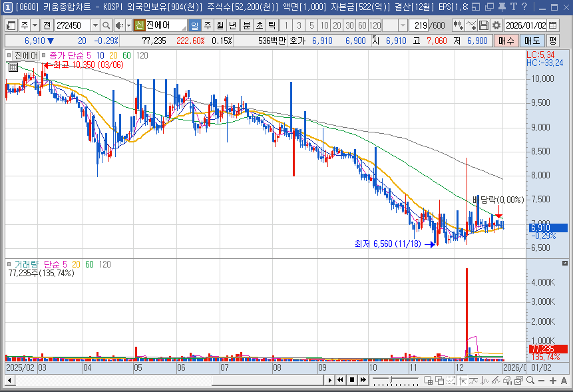
Task: Open help with the question mark icon
Action: (x=524, y=7)
